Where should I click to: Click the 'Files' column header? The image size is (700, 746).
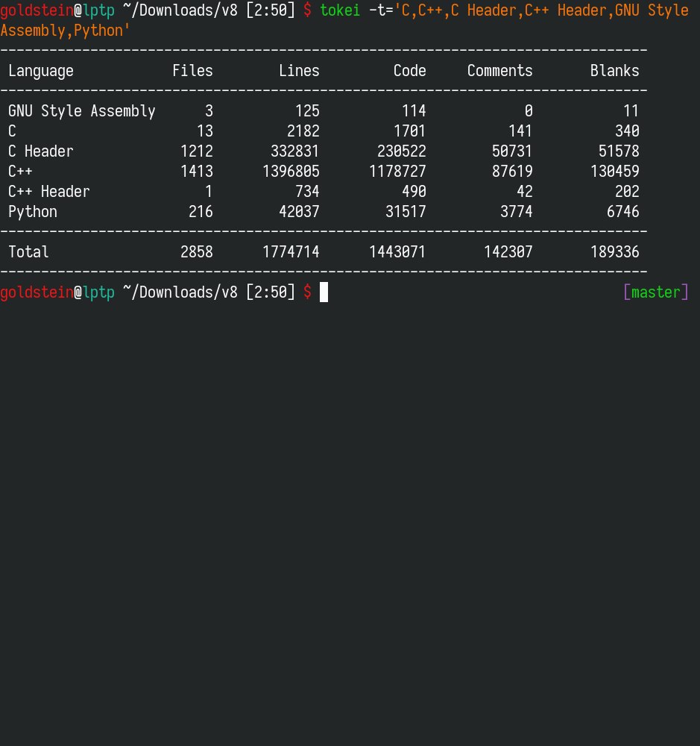pyautogui.click(x=192, y=70)
